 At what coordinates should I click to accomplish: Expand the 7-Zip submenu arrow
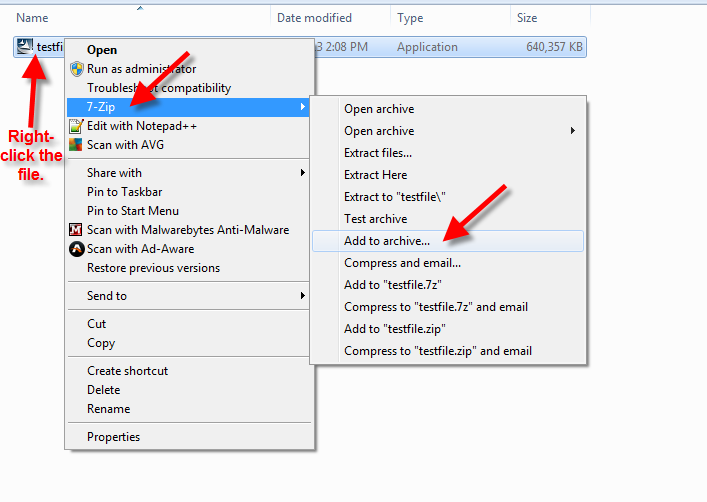pyautogui.click(x=302, y=106)
